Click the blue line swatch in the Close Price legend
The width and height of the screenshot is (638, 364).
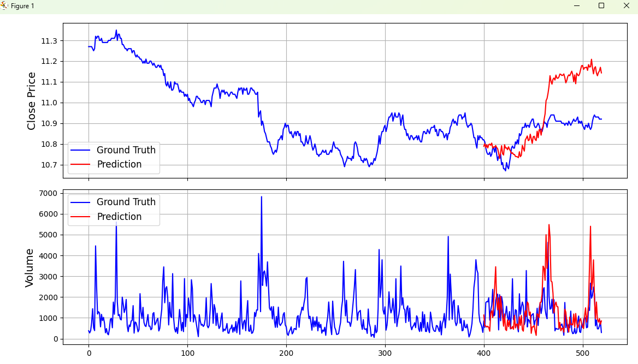click(x=80, y=150)
